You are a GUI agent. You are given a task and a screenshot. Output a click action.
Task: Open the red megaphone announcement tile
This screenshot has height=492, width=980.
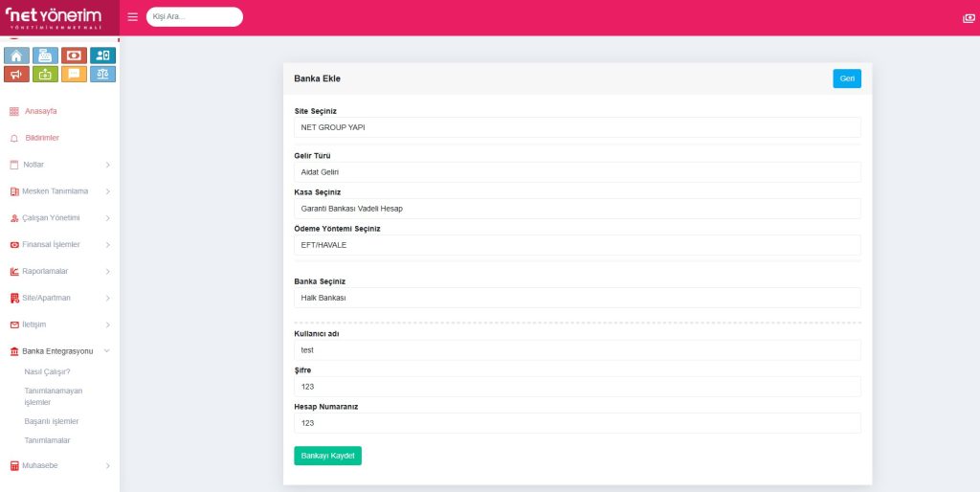coord(17,74)
